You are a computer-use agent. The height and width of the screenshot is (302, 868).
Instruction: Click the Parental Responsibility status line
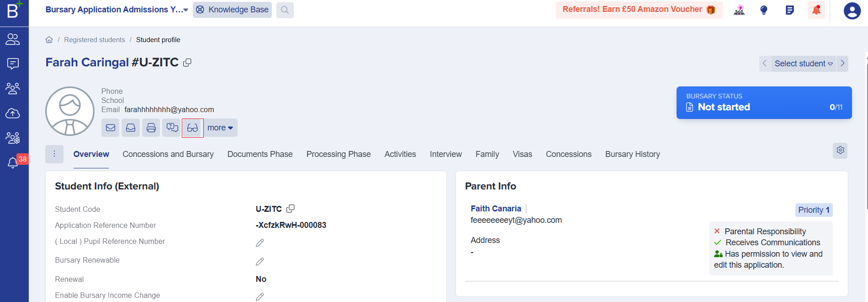click(760, 232)
